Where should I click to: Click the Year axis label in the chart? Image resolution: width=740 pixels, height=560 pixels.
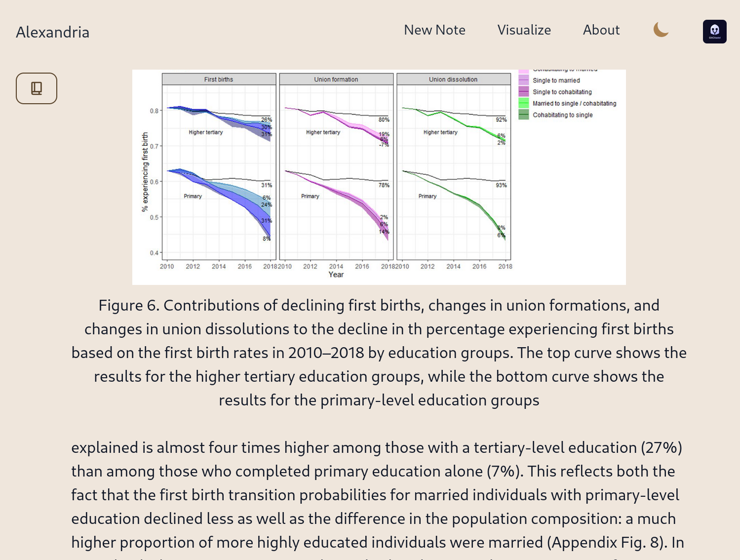336,275
